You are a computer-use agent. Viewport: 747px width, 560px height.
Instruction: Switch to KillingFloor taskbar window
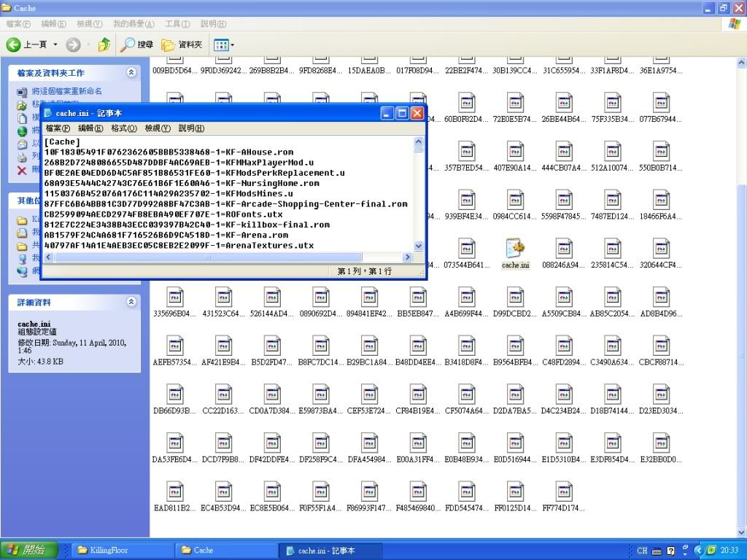pos(120,550)
